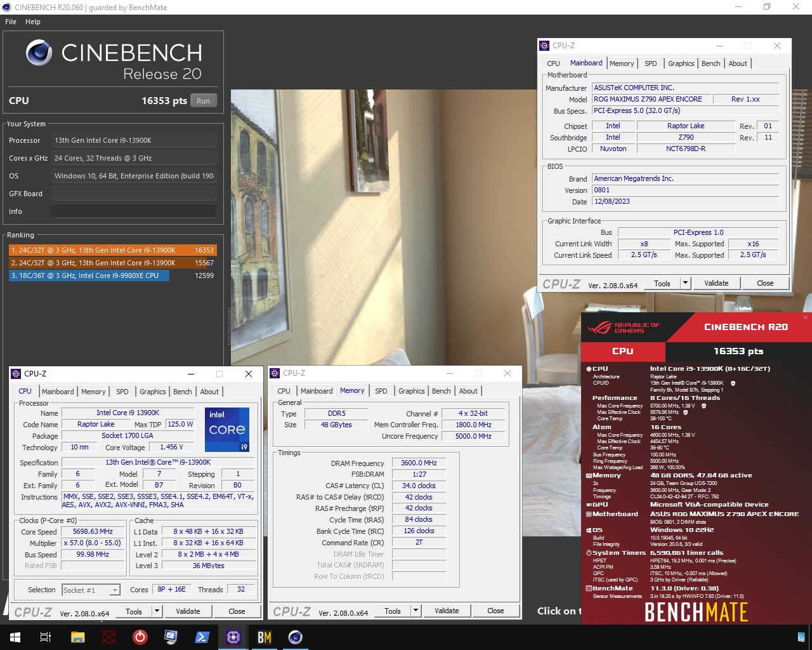Click Processor field showing i9-13900K
The width and height of the screenshot is (812, 650).
tap(134, 140)
